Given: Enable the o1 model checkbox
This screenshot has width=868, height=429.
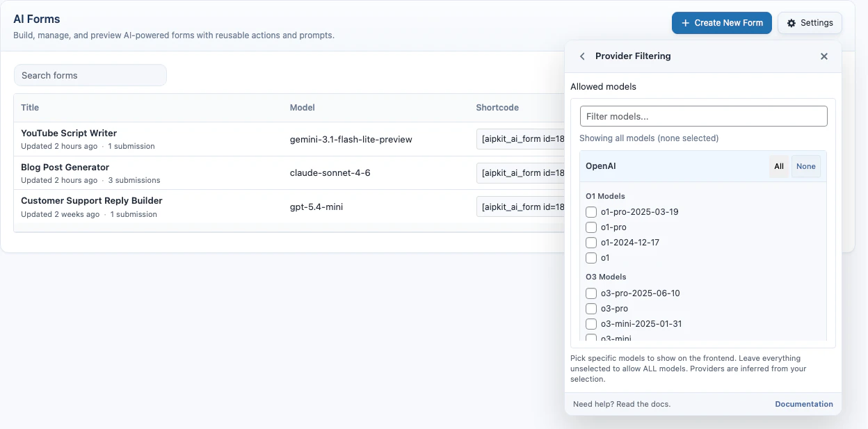Looking at the screenshot, I should point(591,257).
